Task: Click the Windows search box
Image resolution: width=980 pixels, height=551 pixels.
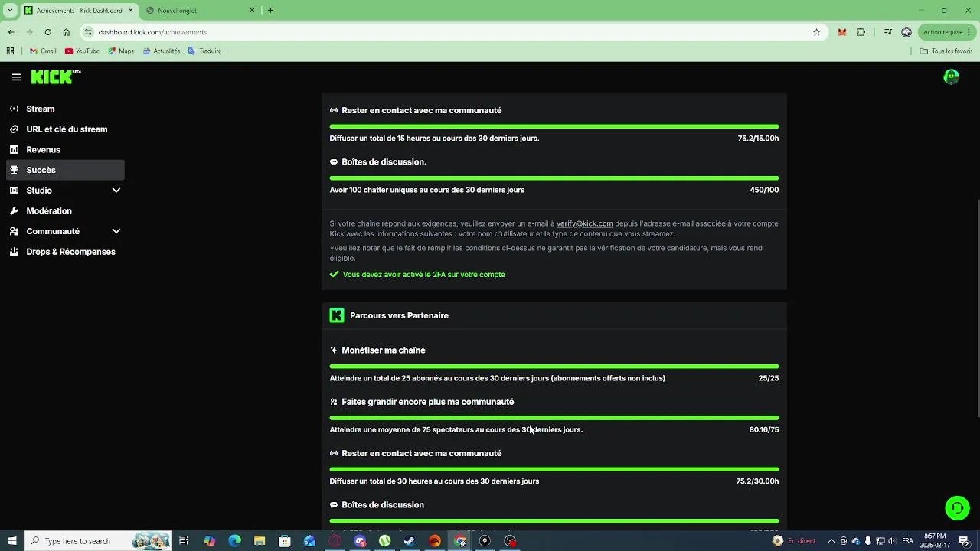Action: coord(98,541)
